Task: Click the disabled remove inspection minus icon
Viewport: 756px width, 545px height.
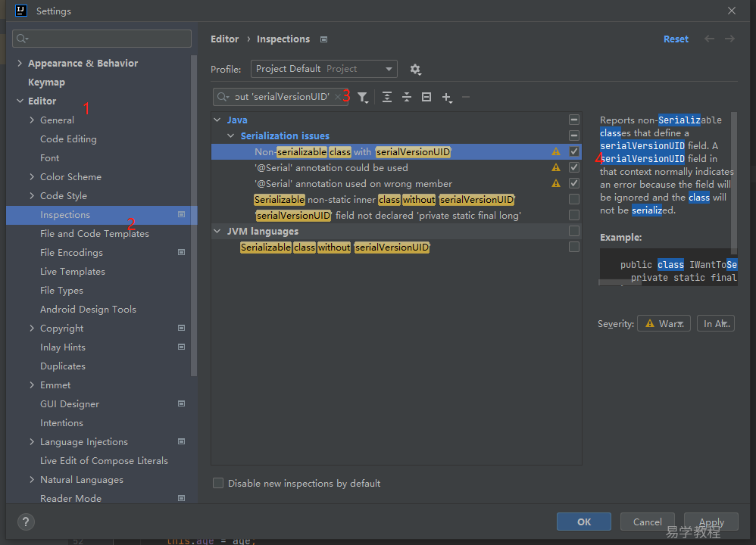Action: pos(466,98)
